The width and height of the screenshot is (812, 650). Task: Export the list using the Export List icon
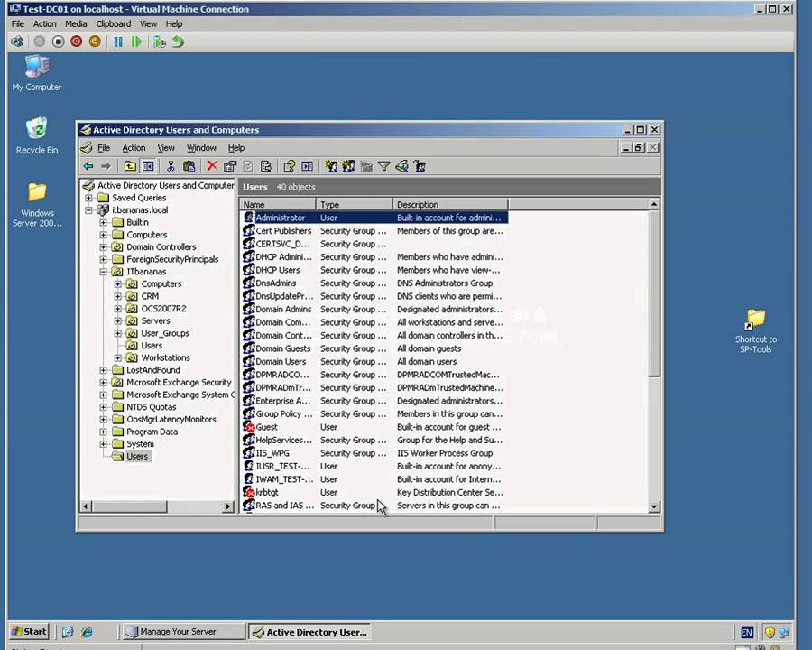coord(266,166)
